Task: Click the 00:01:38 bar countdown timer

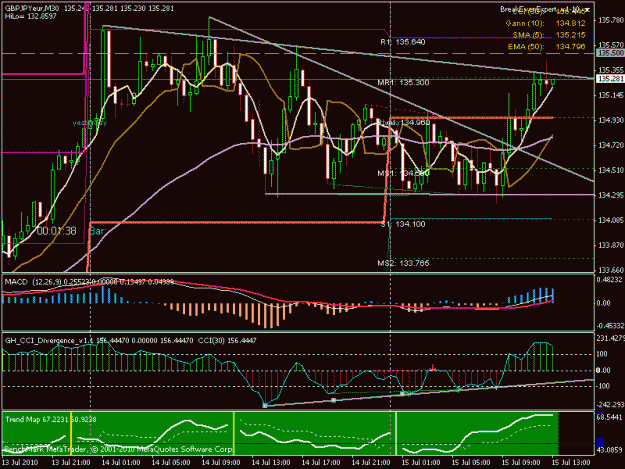Action: pyautogui.click(x=56, y=231)
